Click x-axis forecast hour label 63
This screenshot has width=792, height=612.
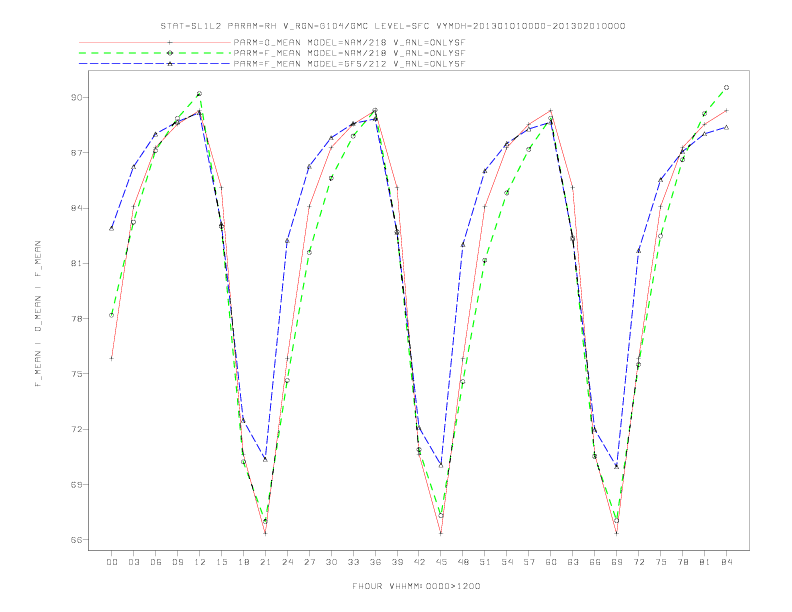click(573, 562)
